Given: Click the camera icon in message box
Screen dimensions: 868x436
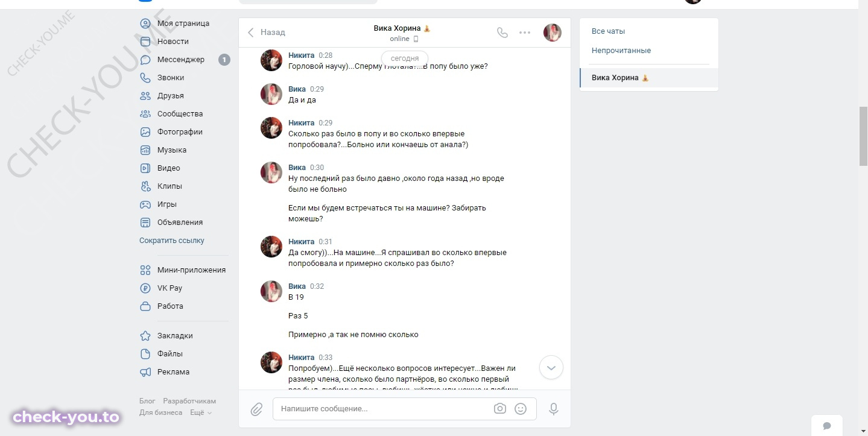Looking at the screenshot, I should (500, 409).
